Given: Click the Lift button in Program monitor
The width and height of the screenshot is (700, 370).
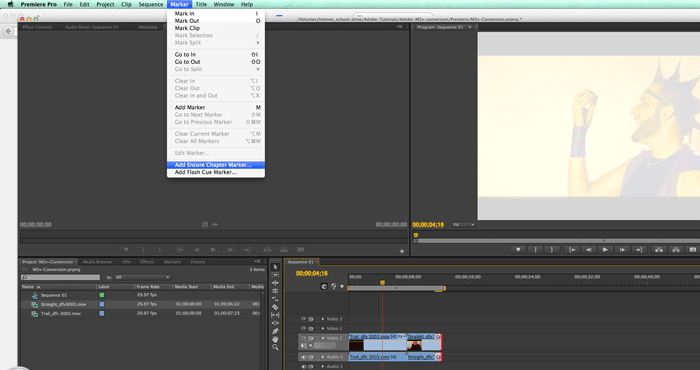Looking at the screenshot, I should click(x=659, y=250).
